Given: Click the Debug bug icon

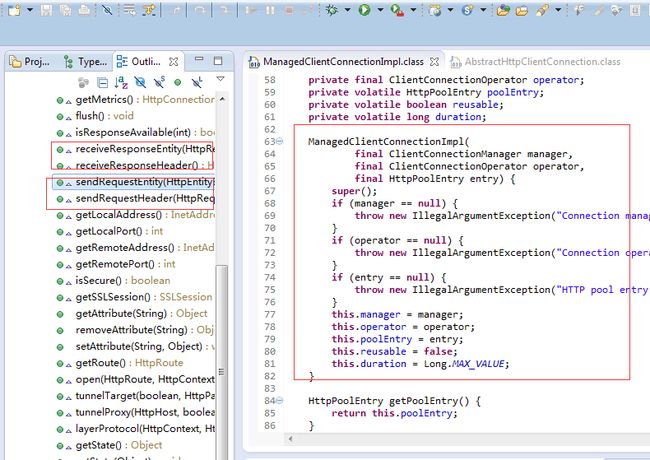Looking at the screenshot, I should 332,10.
